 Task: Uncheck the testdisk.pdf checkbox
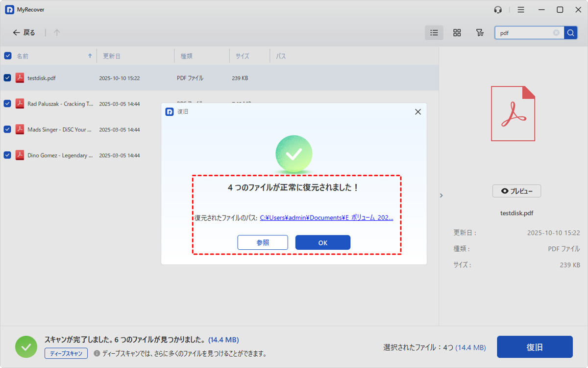(8, 78)
